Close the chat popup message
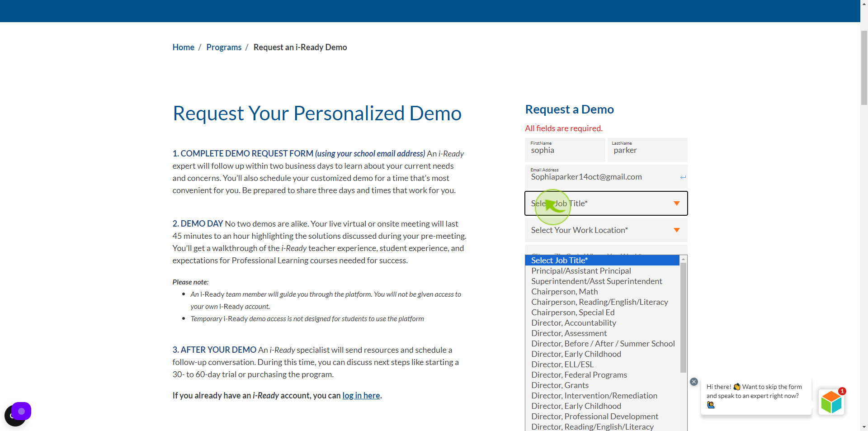This screenshot has width=868, height=431. point(694,382)
